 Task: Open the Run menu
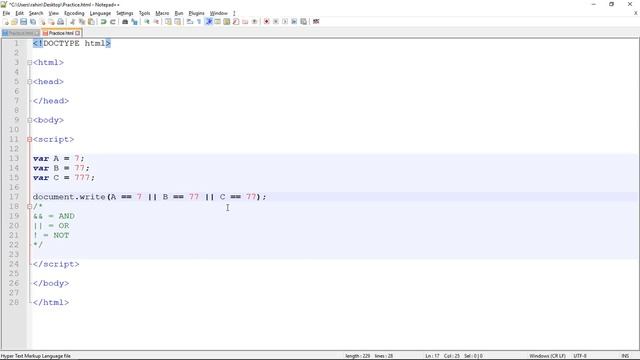[179, 13]
